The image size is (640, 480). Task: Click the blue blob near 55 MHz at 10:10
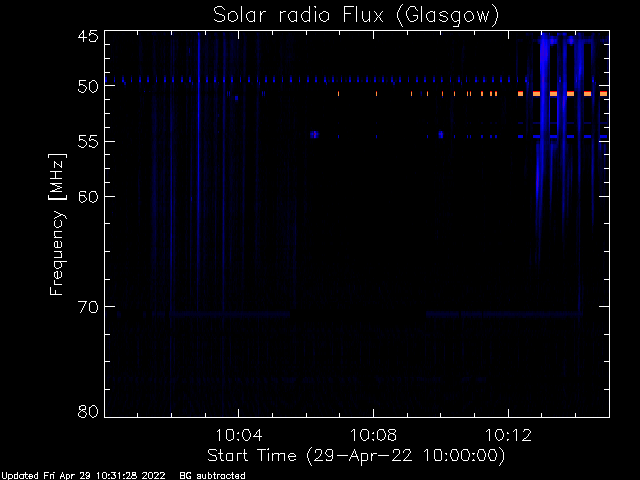click(441, 135)
